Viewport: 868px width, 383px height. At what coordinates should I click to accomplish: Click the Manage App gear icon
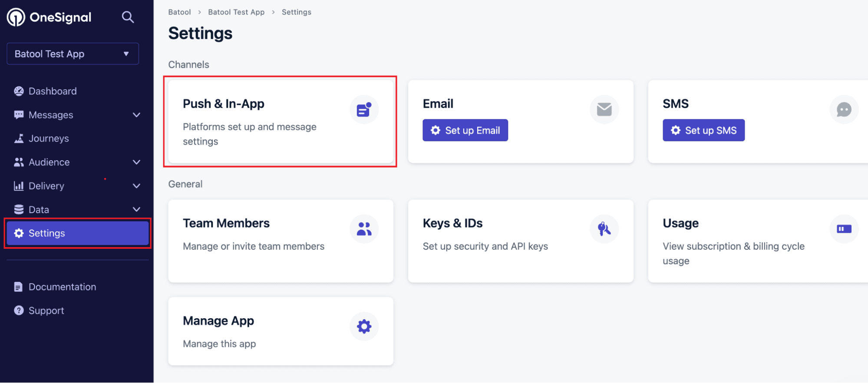[364, 327]
